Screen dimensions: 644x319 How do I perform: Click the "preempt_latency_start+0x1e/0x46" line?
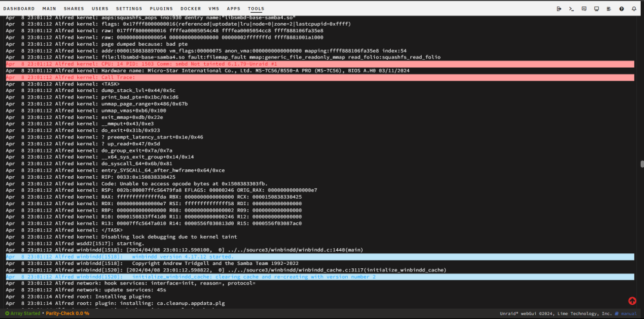[x=104, y=137]
